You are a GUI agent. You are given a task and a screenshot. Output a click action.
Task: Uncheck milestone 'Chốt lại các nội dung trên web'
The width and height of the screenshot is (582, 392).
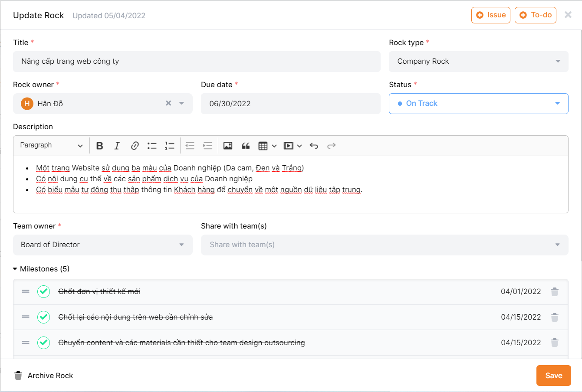tap(43, 317)
